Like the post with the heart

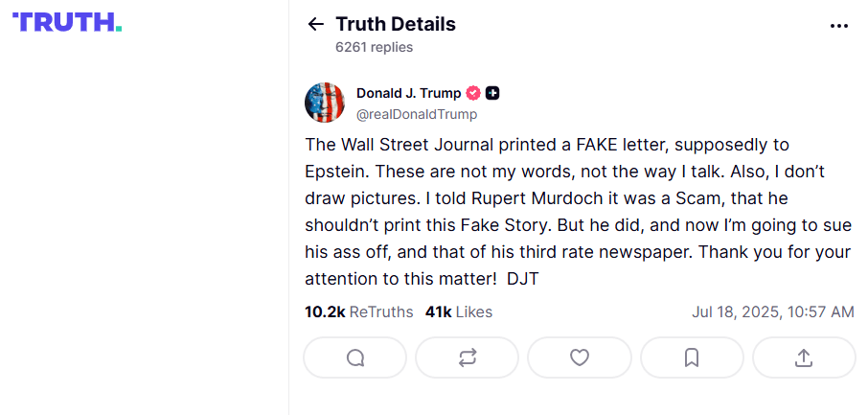coord(580,357)
